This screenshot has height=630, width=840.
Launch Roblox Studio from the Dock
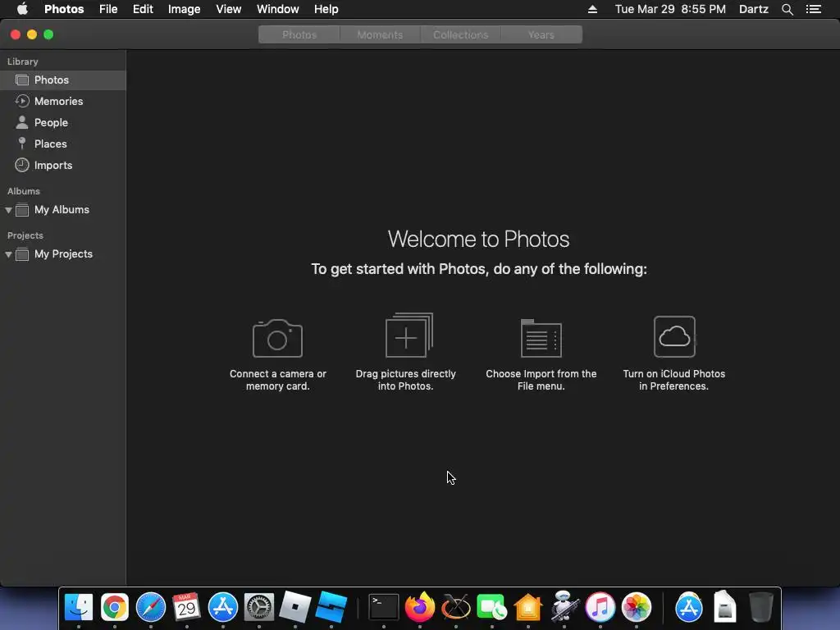click(331, 607)
